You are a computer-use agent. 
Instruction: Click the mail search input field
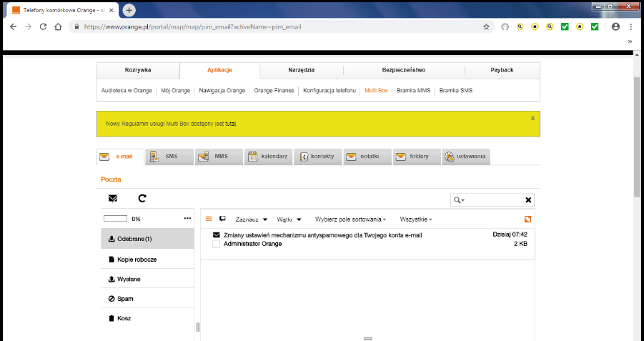pyautogui.click(x=493, y=200)
